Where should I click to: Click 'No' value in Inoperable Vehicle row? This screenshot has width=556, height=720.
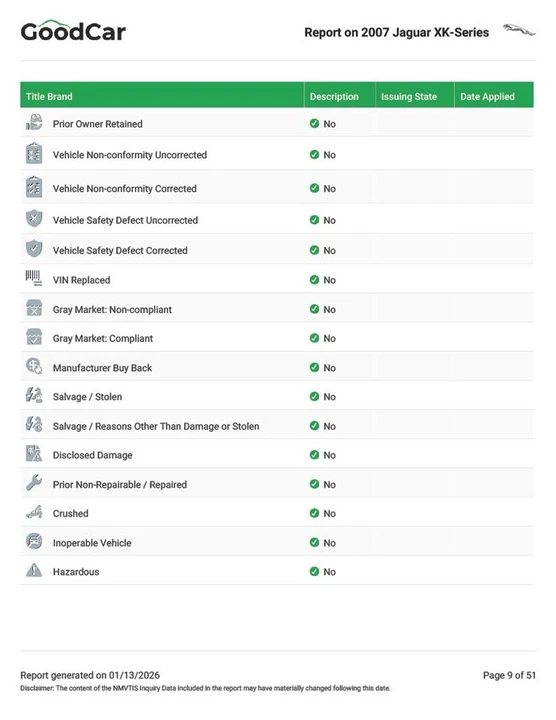[x=330, y=543]
